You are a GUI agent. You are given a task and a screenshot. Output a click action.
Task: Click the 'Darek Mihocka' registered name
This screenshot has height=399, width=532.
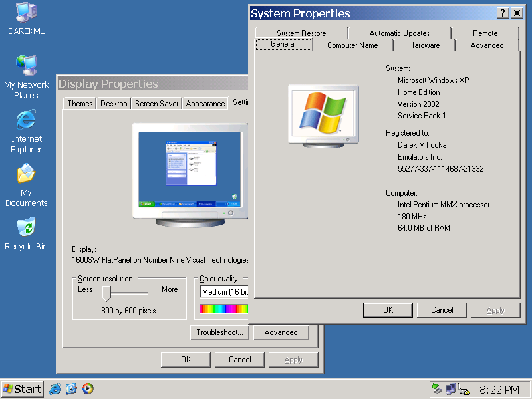422,145
